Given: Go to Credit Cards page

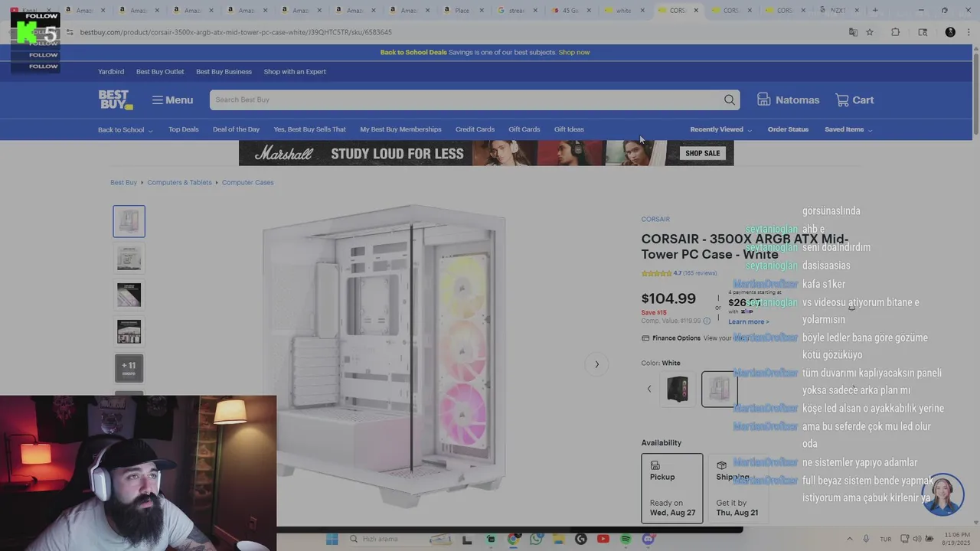Looking at the screenshot, I should [x=475, y=129].
